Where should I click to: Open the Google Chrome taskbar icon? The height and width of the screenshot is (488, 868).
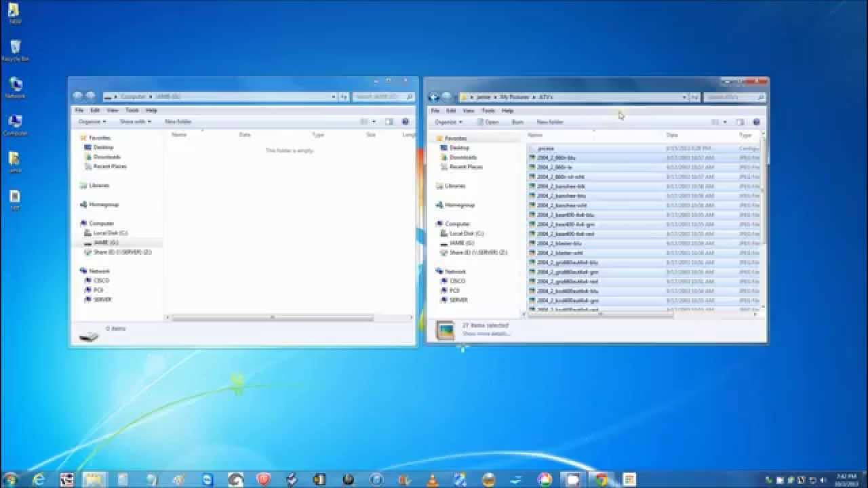601,479
